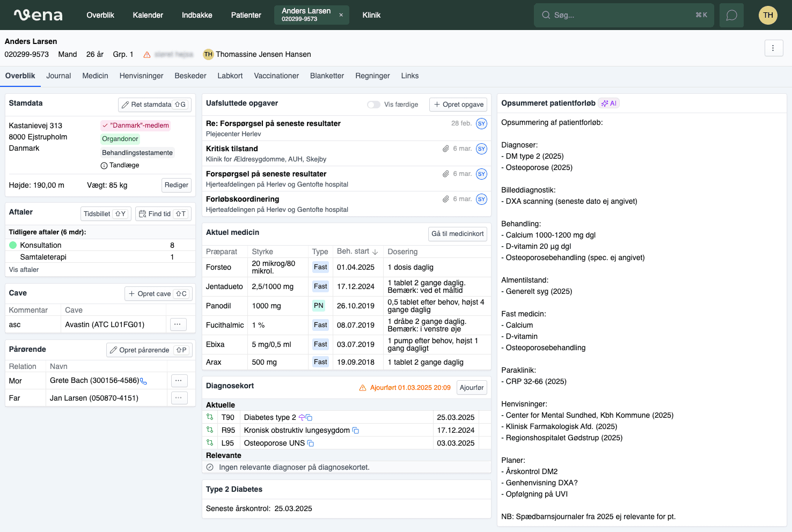
Task: Click the AI badge in Opsummeret patientforløb
Action: (608, 103)
